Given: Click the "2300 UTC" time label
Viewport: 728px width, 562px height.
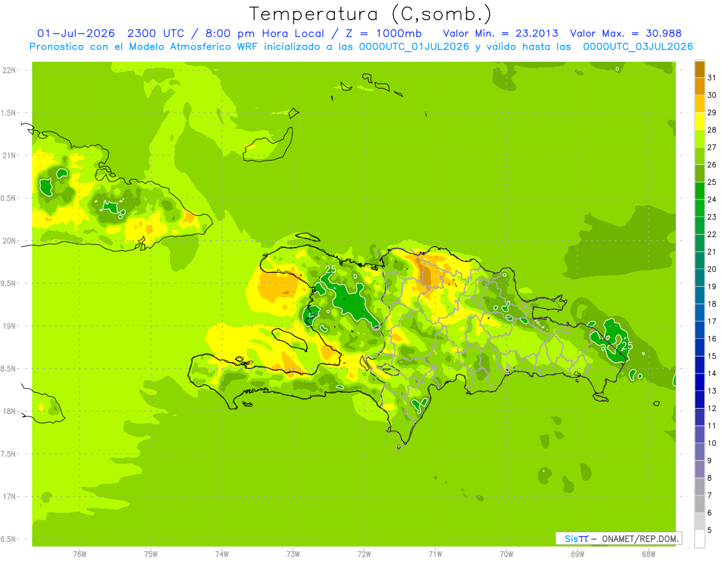Looking at the screenshot, I should (158, 33).
